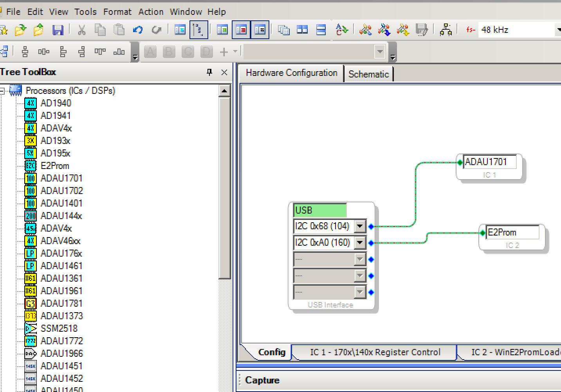The image size is (561, 392).
Task: Click the preset C button
Action: (x=188, y=51)
